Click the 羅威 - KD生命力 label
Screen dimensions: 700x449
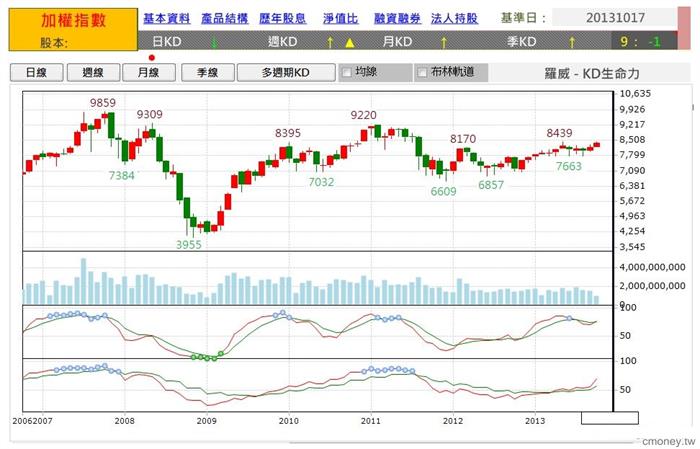pos(592,73)
